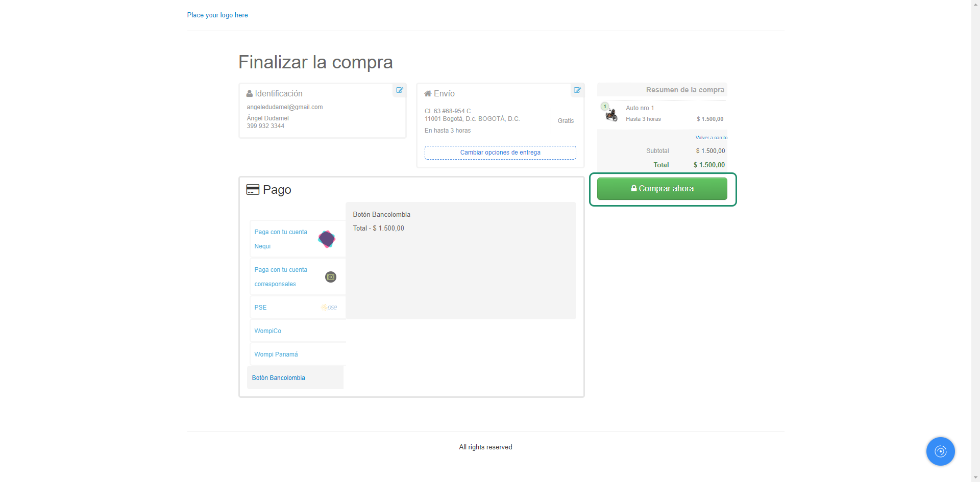Image resolution: width=980 pixels, height=482 pixels.
Task: Click Cambiar opciones de entrega
Action: [500, 153]
